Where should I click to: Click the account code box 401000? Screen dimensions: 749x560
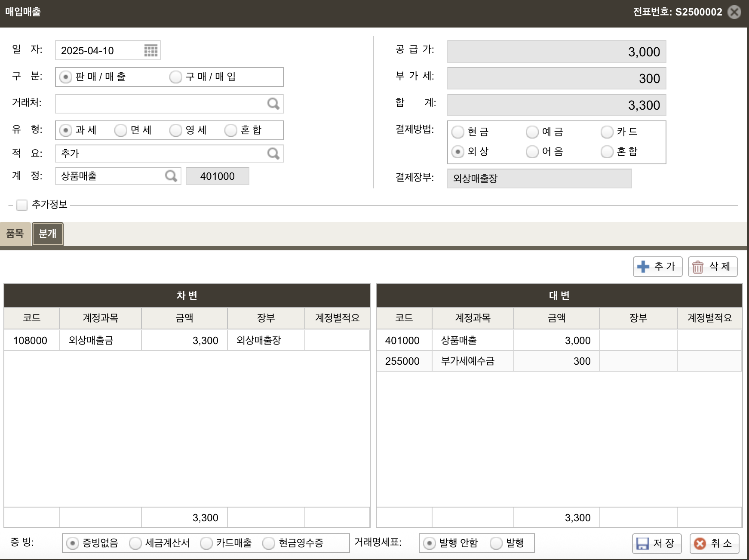[x=218, y=176]
